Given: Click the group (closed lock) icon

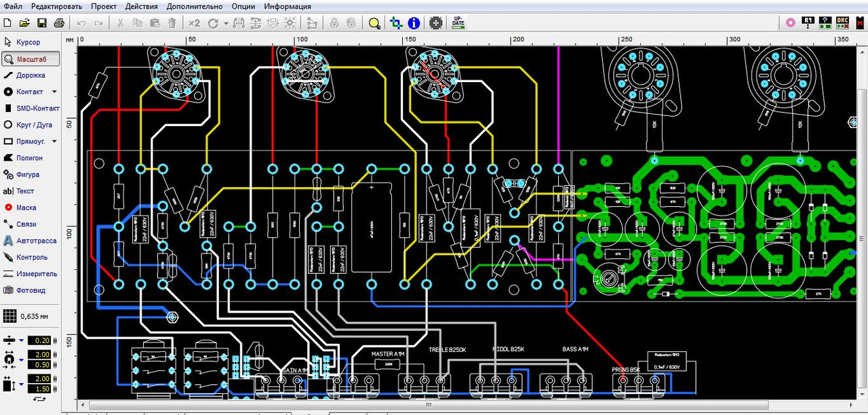Looking at the screenshot, I should 334,23.
